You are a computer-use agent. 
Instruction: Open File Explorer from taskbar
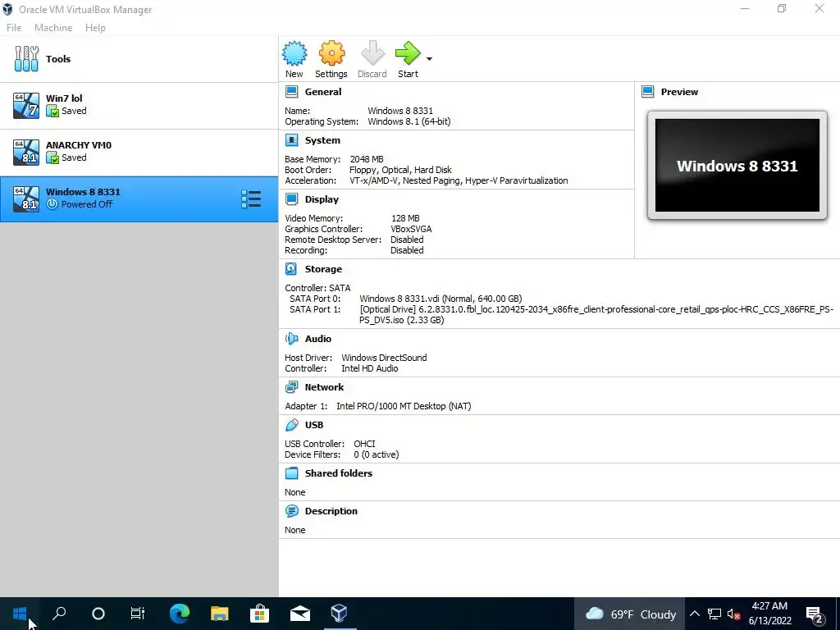tap(219, 614)
